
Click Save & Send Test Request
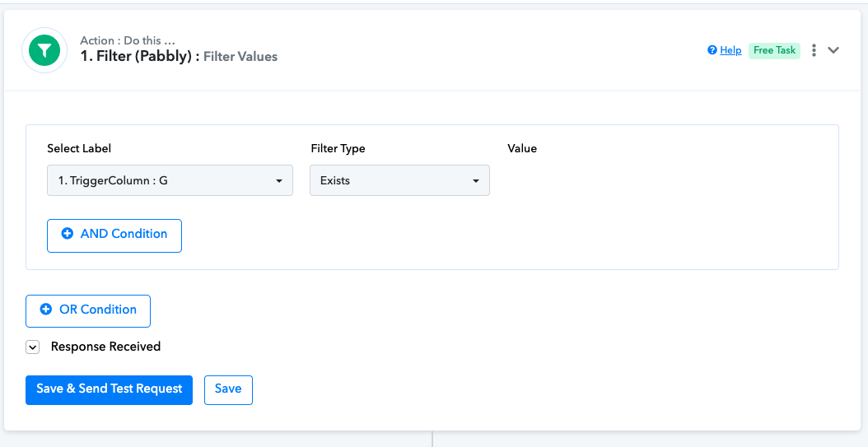point(109,390)
